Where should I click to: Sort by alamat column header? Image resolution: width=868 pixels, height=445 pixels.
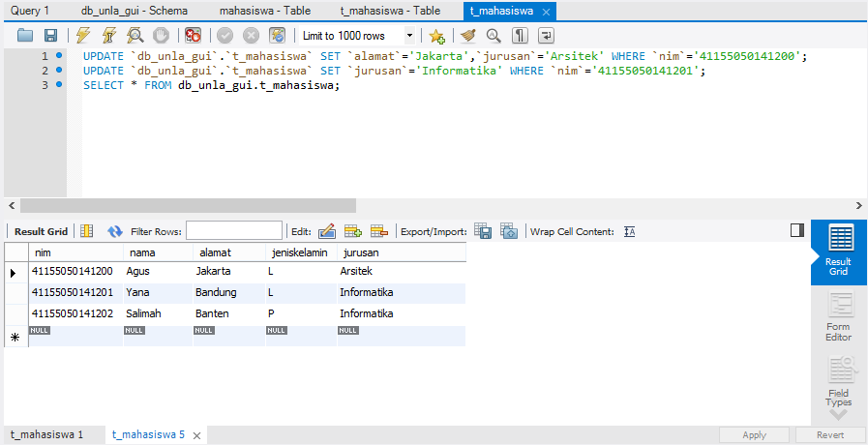coord(229,252)
